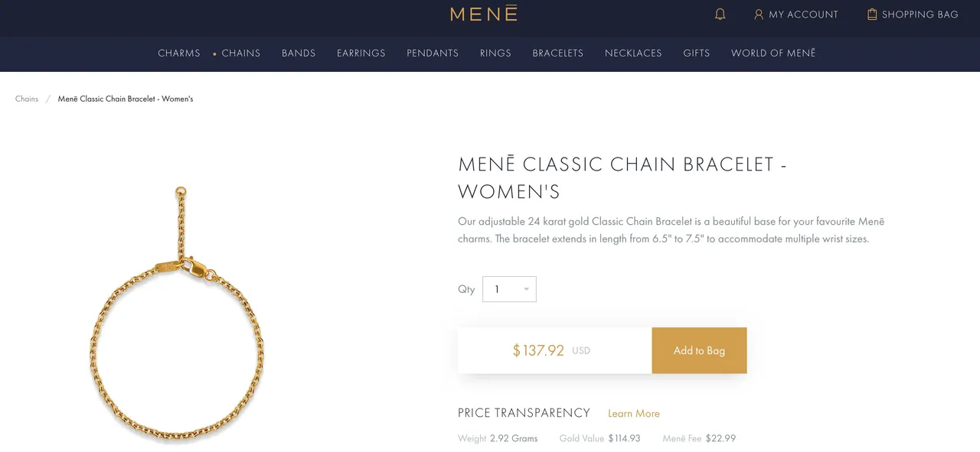This screenshot has height=452, width=980.
Task: Open the Gifts menu
Action: [x=697, y=54]
